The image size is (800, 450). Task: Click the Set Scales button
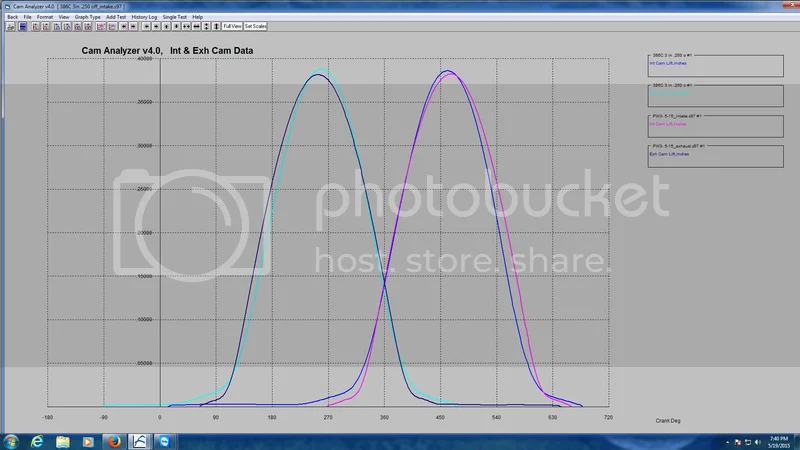tap(255, 26)
